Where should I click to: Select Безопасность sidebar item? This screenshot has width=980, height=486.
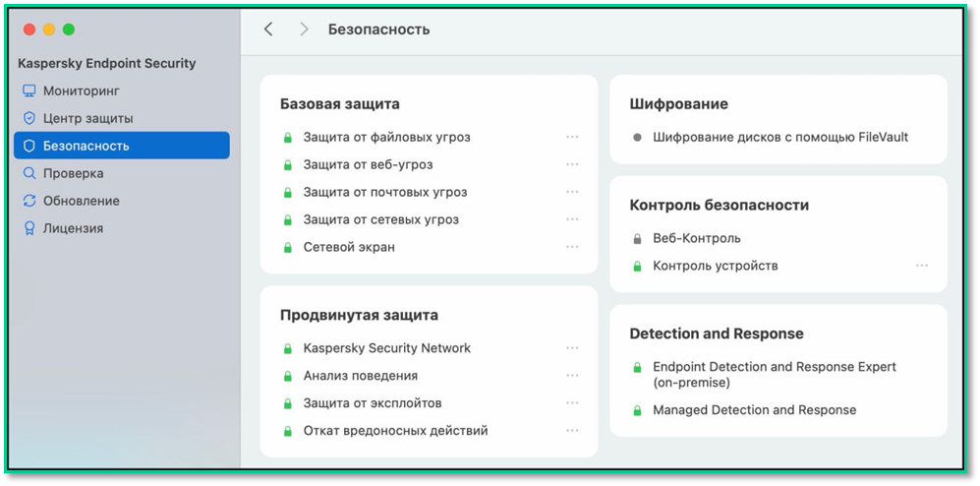122,146
